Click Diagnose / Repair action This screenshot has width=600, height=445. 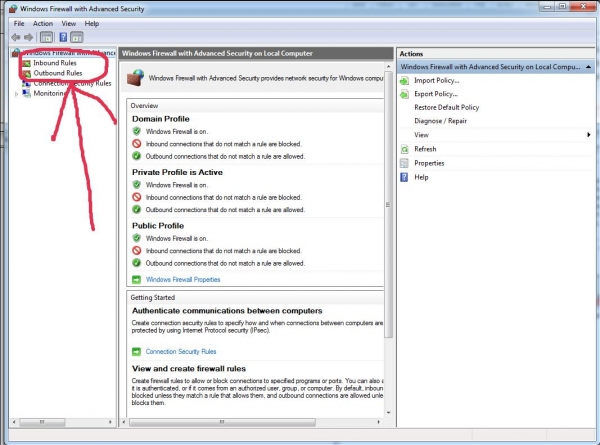440,121
